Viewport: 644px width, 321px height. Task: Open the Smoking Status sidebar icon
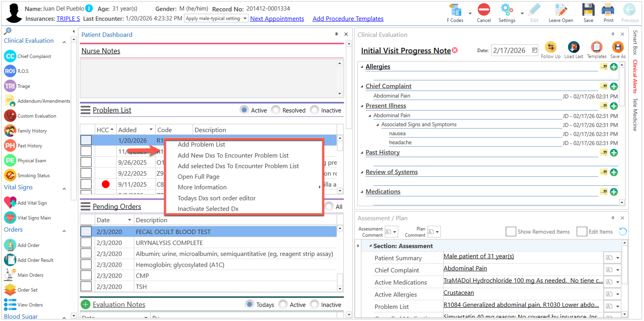tap(10, 175)
